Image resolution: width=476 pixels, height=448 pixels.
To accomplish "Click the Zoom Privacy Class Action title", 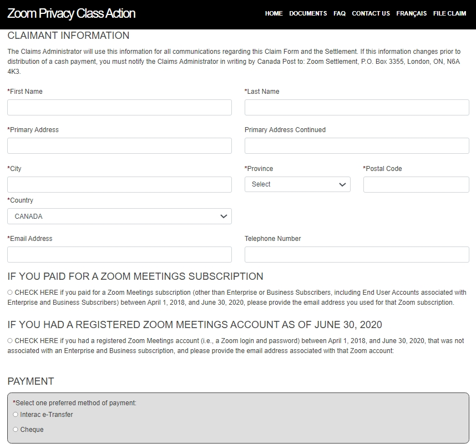I will tap(72, 13).
